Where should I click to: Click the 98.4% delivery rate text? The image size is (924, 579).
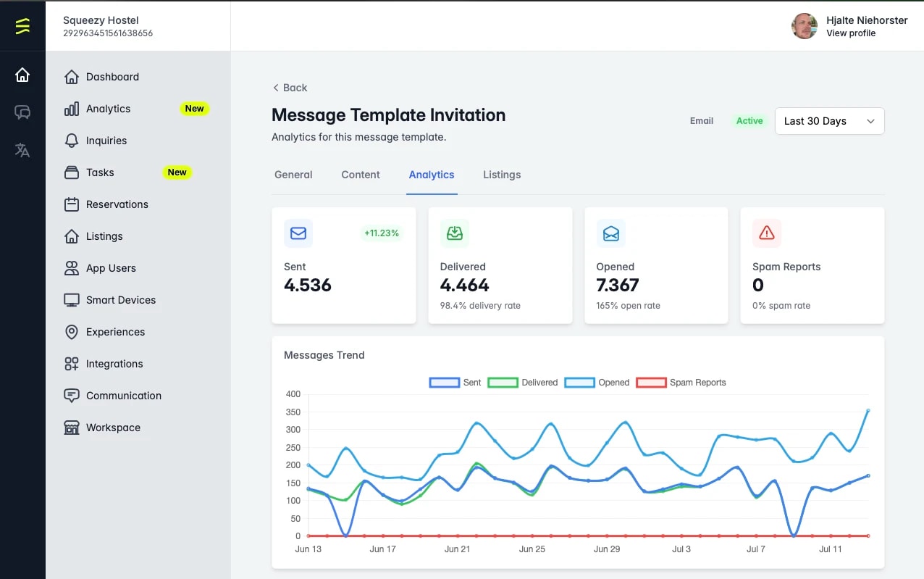480,306
